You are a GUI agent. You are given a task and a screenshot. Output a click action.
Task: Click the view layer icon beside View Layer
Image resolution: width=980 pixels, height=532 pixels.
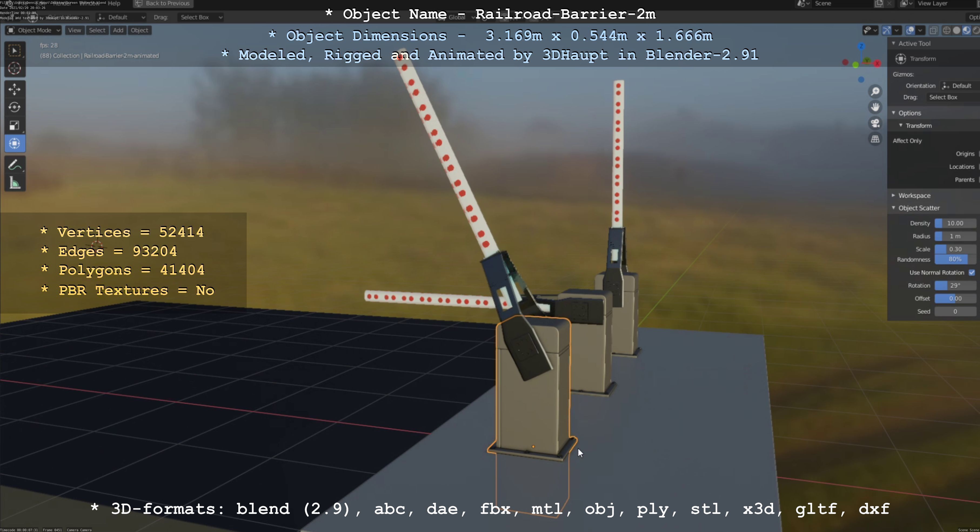[x=907, y=4]
